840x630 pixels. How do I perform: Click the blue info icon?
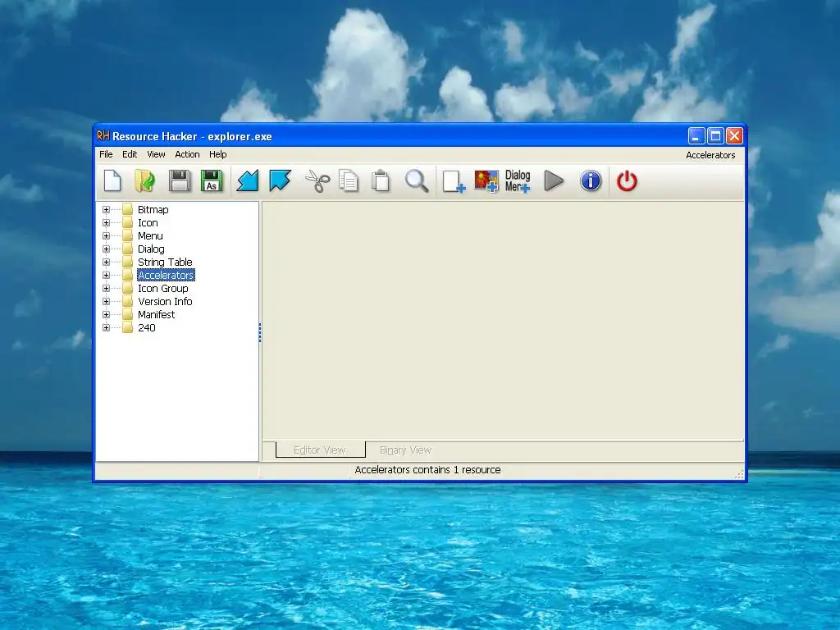[591, 180]
